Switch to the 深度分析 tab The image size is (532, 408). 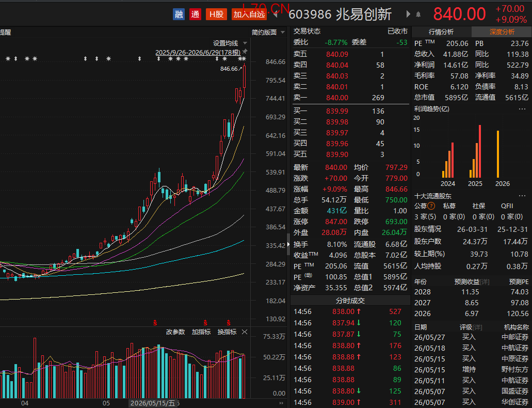click(502, 32)
